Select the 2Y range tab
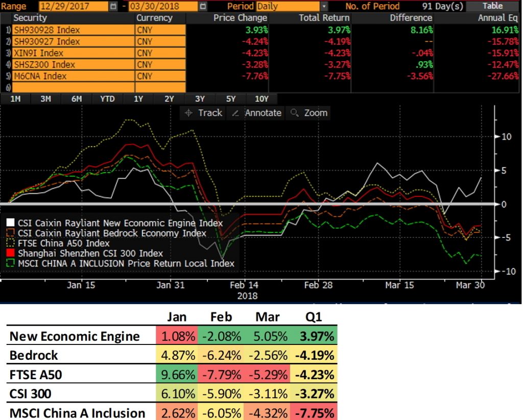The image size is (523, 420). pyautogui.click(x=169, y=99)
